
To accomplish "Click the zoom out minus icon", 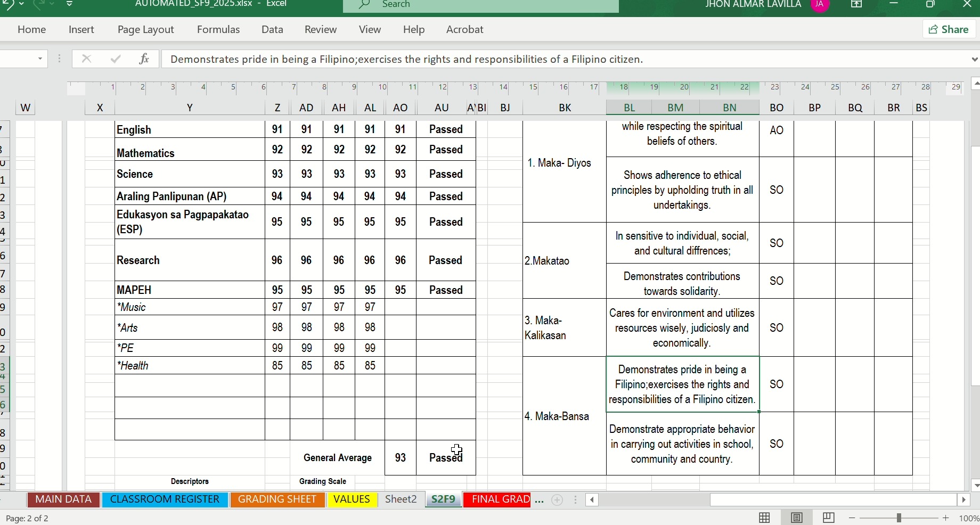I will click(x=852, y=518).
